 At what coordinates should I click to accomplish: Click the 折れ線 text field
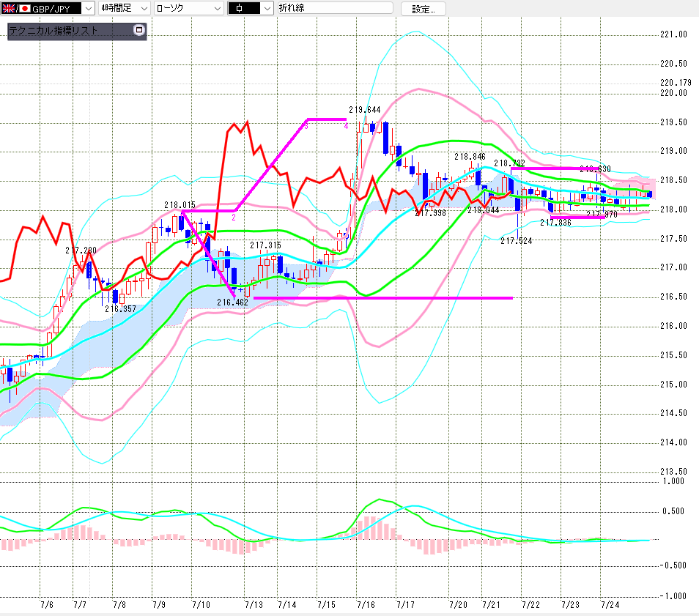tap(336, 7)
